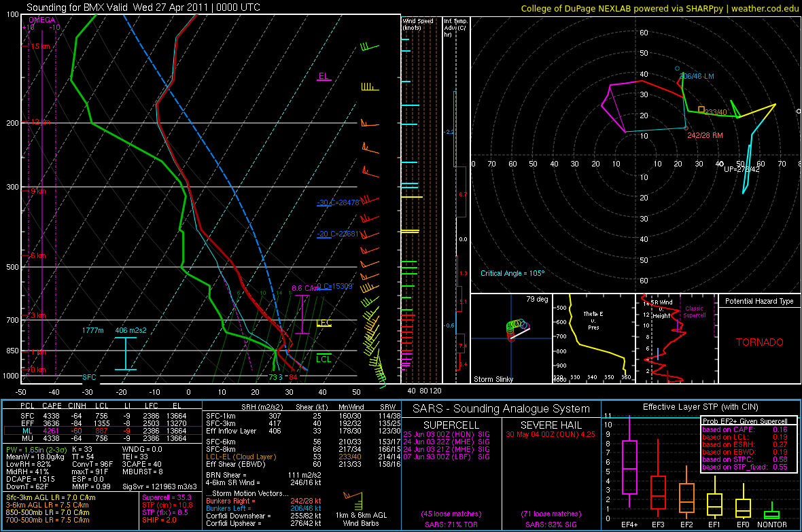Click the SUPERCELL analogue heading

[x=451, y=425]
